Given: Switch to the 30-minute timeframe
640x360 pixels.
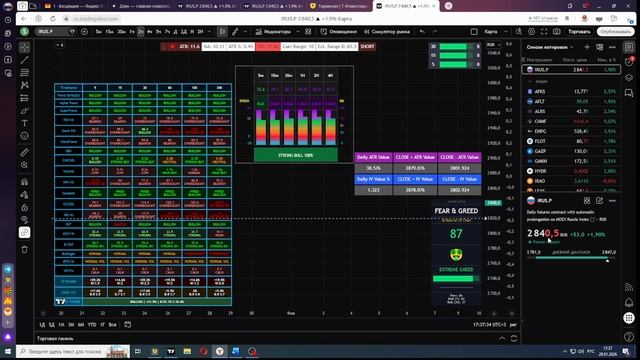Looking at the screenshot, I should [121, 31].
